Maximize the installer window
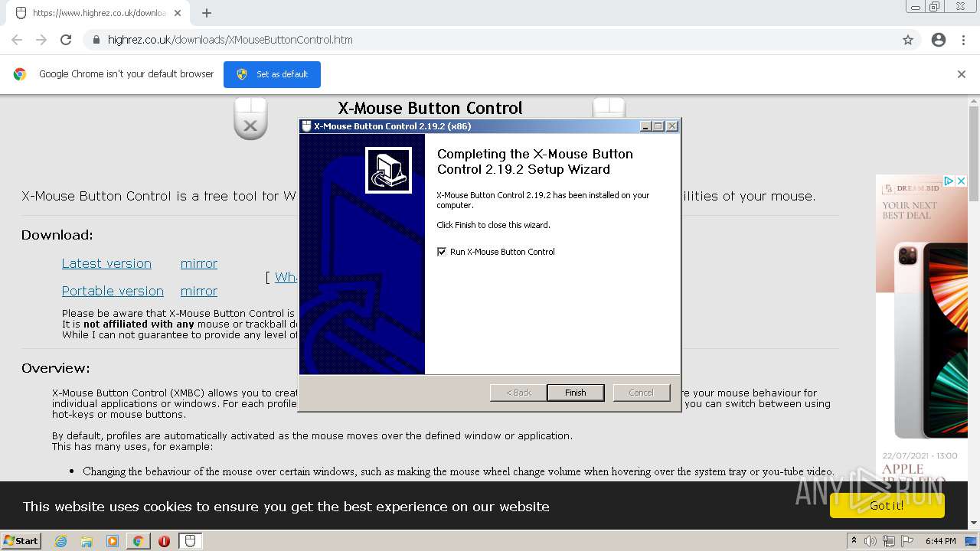The width and height of the screenshot is (980, 551). 658,126
